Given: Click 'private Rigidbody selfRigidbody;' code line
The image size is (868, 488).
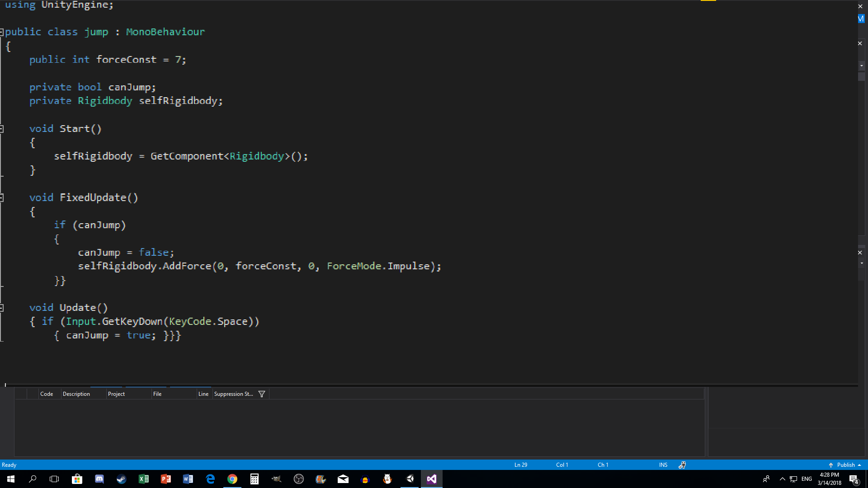Looking at the screenshot, I should (126, 101).
